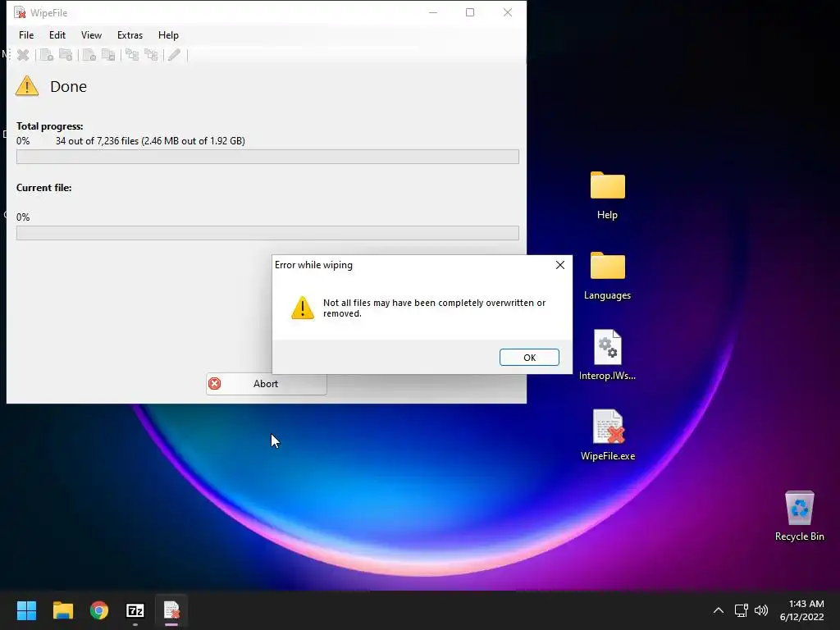Viewport: 840px width, 630px height.
Task: Select the Help folder on desktop
Action: [608, 195]
